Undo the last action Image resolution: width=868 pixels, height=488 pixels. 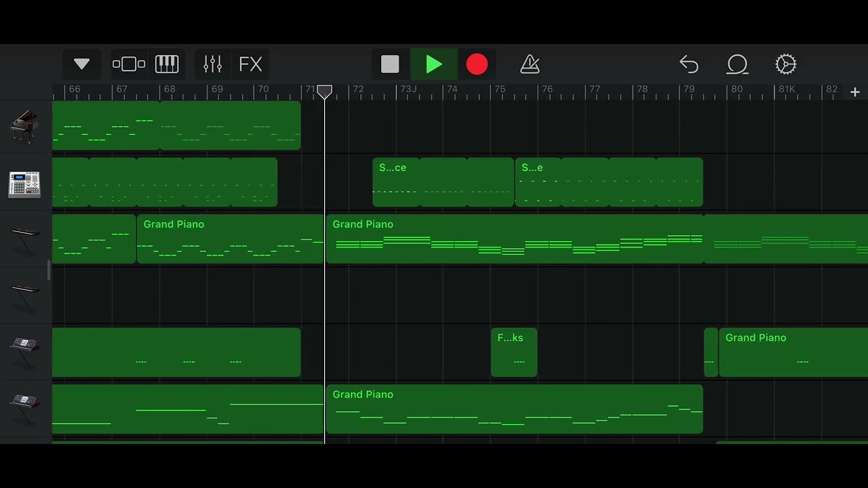tap(689, 64)
